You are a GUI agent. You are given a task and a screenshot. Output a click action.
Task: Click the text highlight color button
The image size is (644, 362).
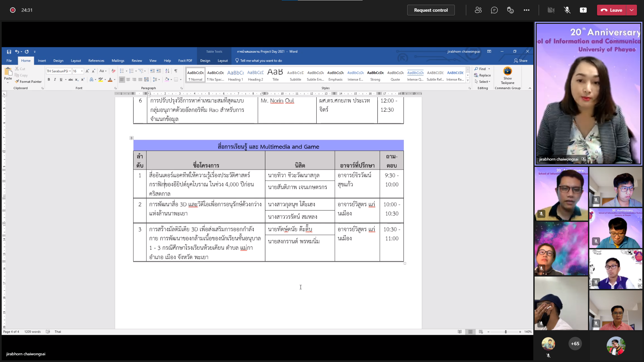(x=100, y=80)
